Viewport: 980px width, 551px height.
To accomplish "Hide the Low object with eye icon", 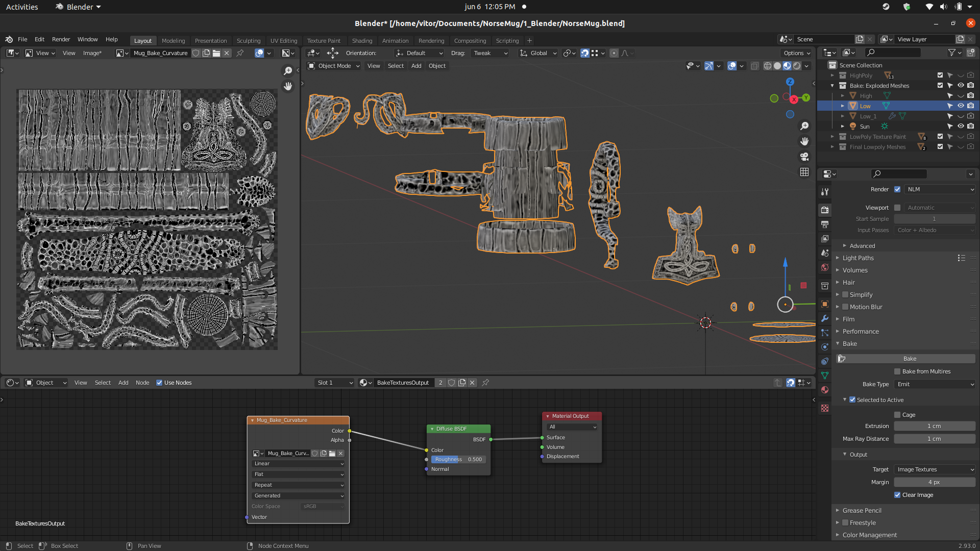I will point(960,106).
